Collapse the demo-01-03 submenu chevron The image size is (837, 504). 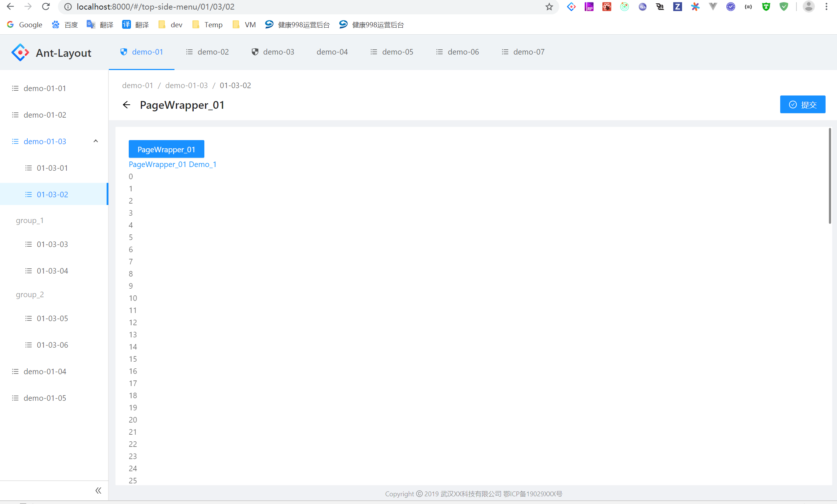[96, 141]
